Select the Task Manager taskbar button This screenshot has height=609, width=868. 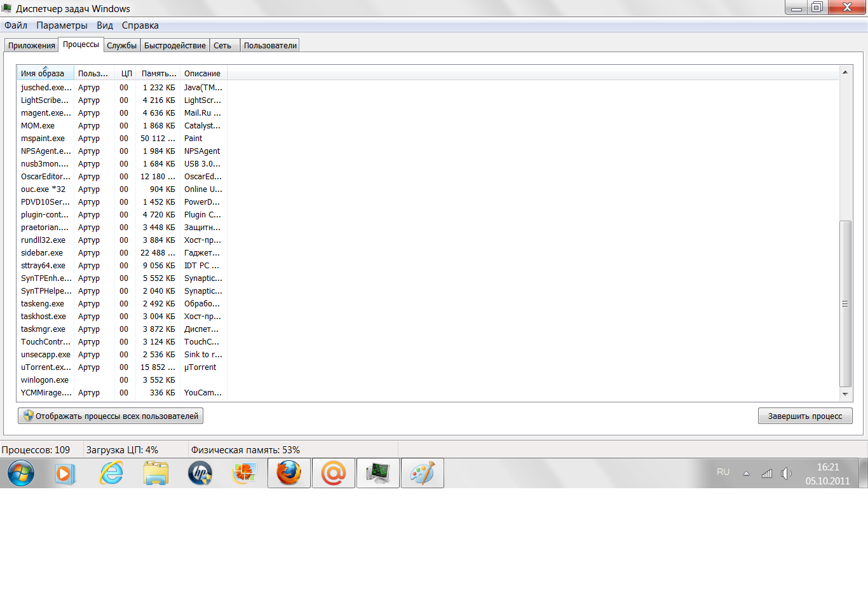coord(378,474)
